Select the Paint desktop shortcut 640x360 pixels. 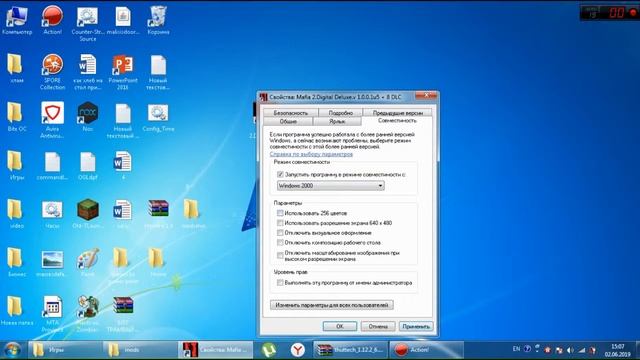click(88, 262)
